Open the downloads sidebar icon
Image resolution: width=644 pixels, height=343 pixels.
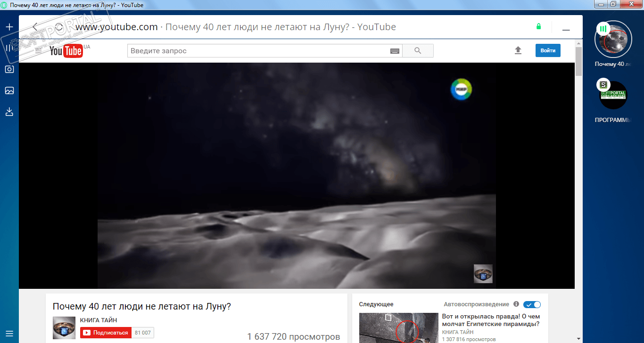[9, 112]
